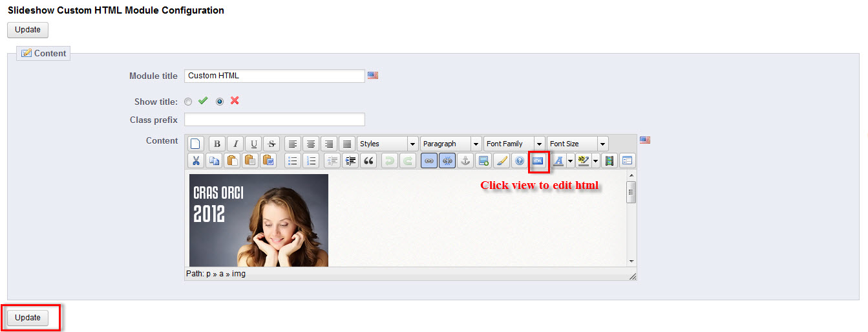Toggle bold formatting
The width and height of the screenshot is (868, 332).
tap(217, 144)
